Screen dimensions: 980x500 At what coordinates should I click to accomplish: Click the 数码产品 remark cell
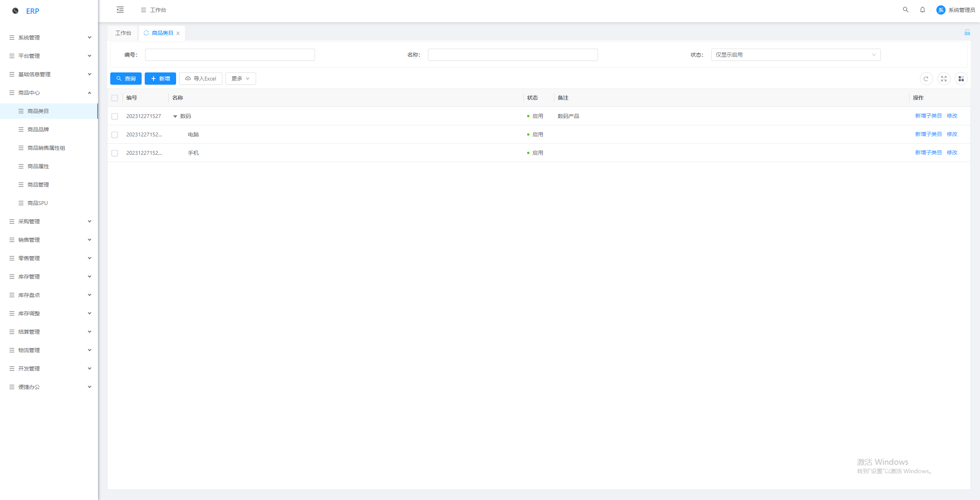coord(568,116)
